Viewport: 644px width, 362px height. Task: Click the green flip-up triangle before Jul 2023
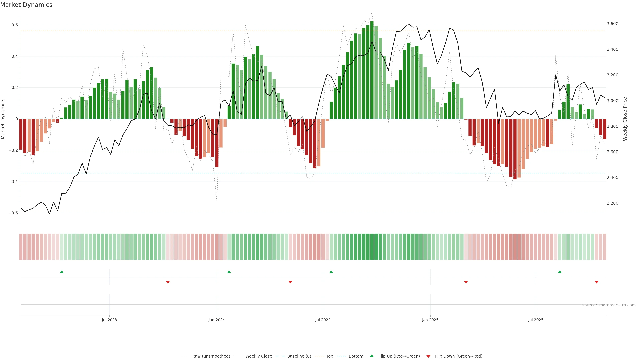62,272
